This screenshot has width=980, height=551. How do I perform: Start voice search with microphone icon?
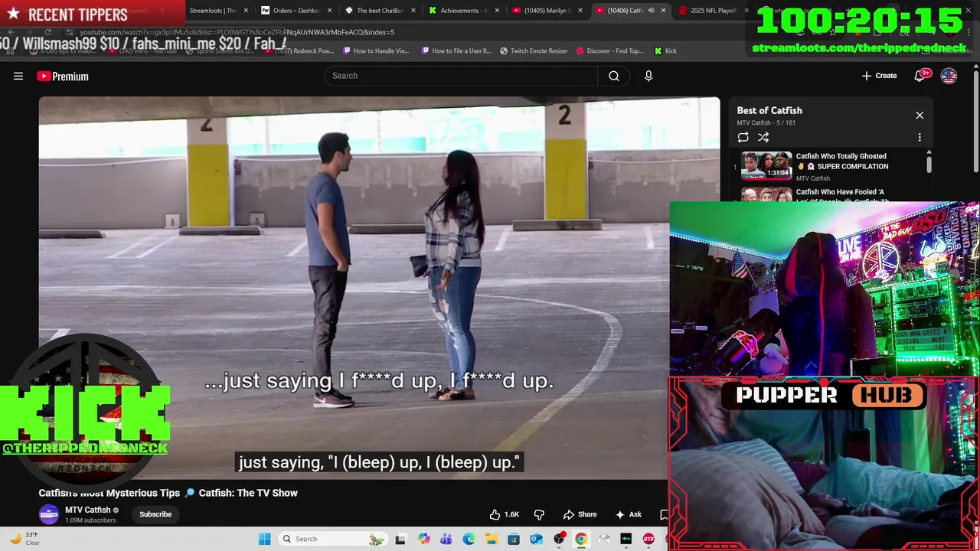point(648,76)
